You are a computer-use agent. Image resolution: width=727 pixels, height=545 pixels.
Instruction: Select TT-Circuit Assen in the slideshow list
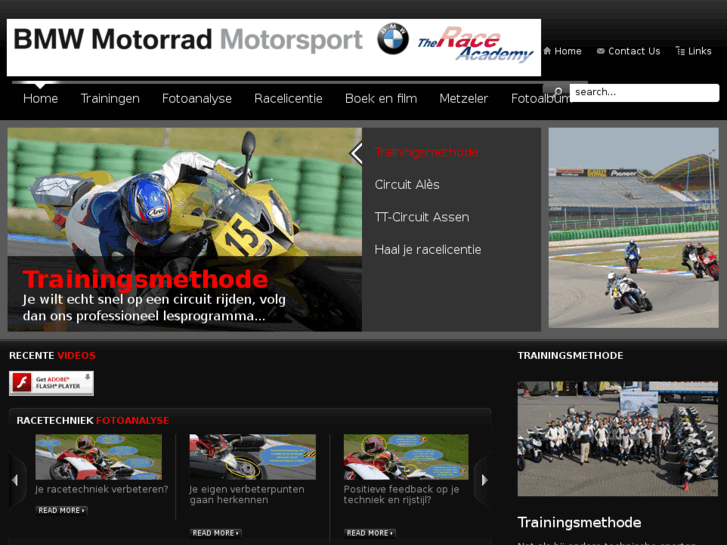421,217
